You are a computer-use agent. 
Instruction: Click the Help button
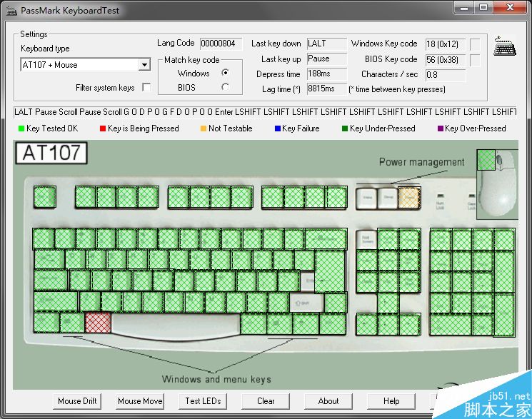pos(391,401)
